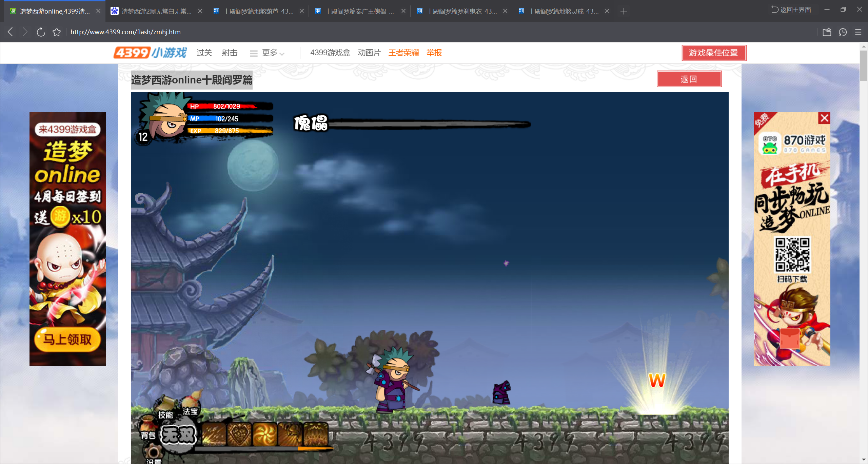This screenshot has width=868, height=464.
Task: Click the red HP bar 802/1029
Action: (230, 107)
